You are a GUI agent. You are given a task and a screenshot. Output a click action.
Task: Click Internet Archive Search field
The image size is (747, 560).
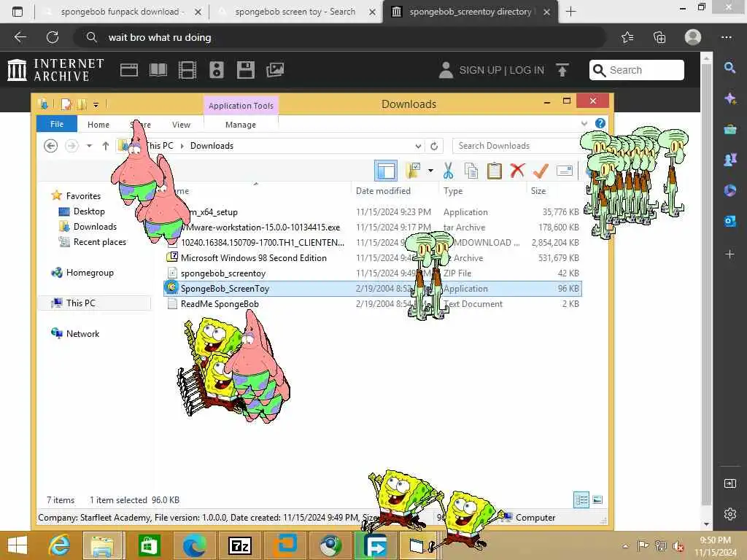(636, 70)
